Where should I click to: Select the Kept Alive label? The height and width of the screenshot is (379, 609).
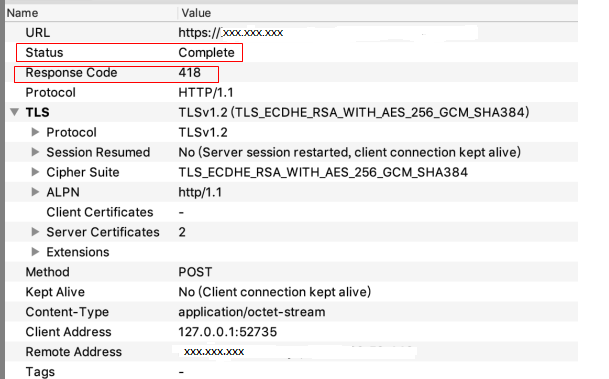pos(55,292)
